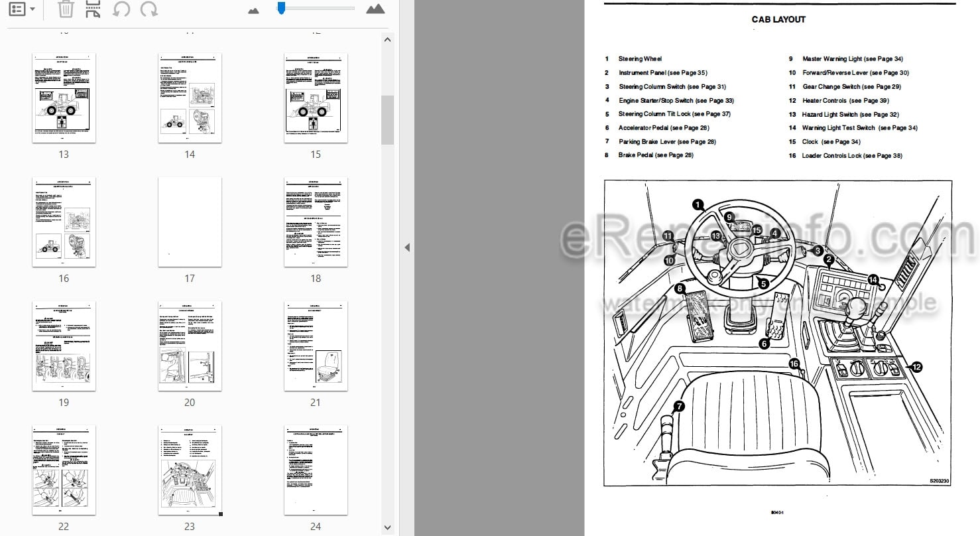980x536 pixels.
Task: Select page 21 thumbnail
Action: pos(316,346)
